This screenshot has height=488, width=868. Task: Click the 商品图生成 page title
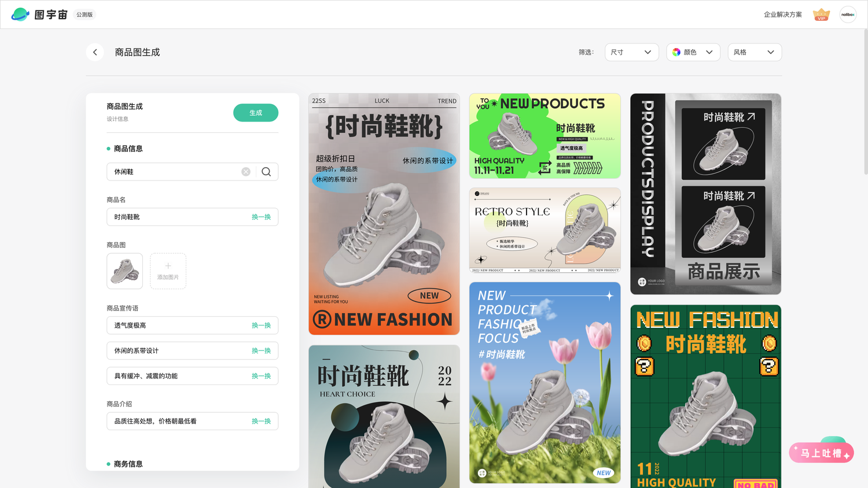pyautogui.click(x=137, y=52)
